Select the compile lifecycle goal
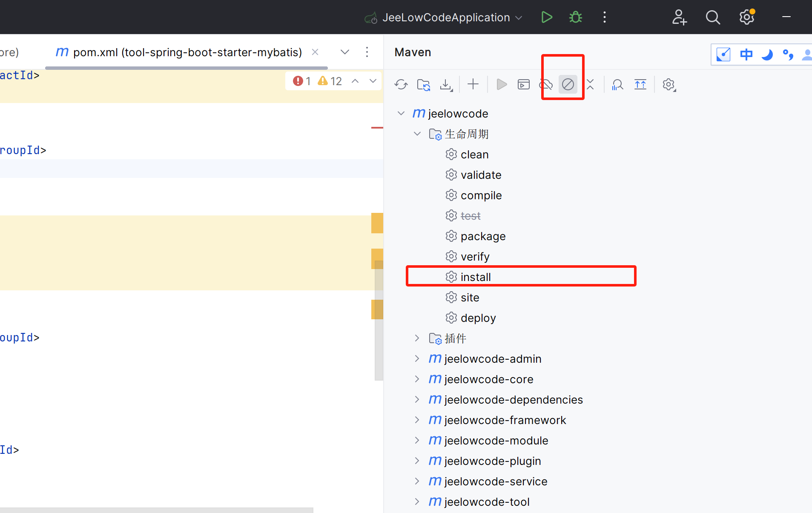The width and height of the screenshot is (812, 513). [x=481, y=195]
